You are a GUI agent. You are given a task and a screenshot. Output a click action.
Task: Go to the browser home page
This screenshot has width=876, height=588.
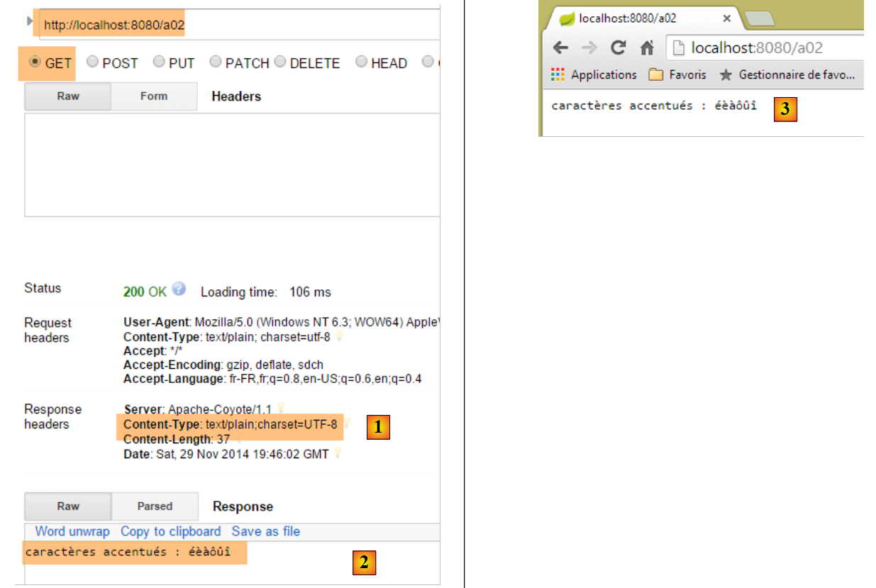click(x=646, y=48)
